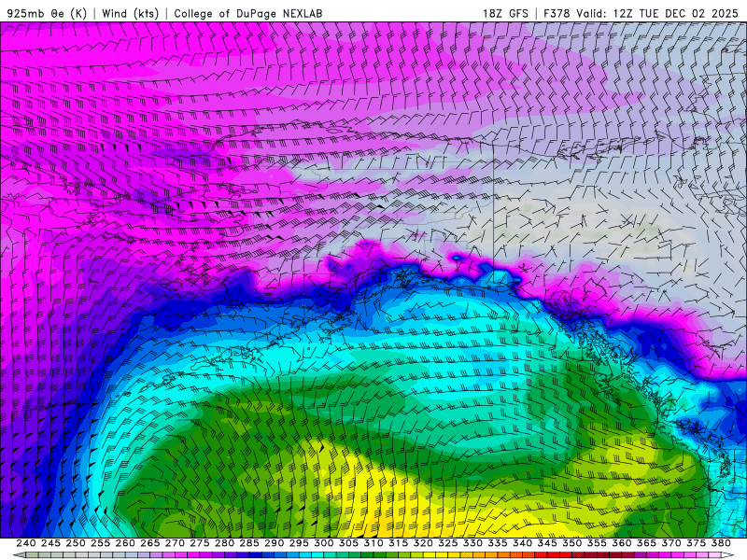Click the 255 colorbar label
Screen dimensions: 747x560
100,543
